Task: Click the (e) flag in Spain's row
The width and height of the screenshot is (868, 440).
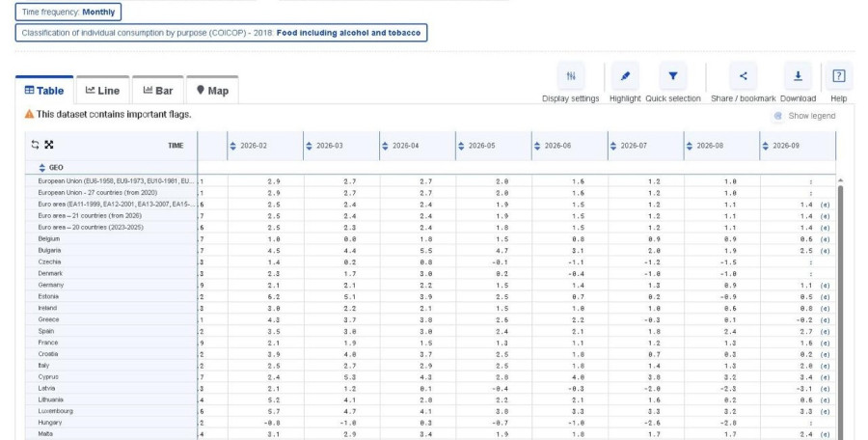Action: pos(825,332)
